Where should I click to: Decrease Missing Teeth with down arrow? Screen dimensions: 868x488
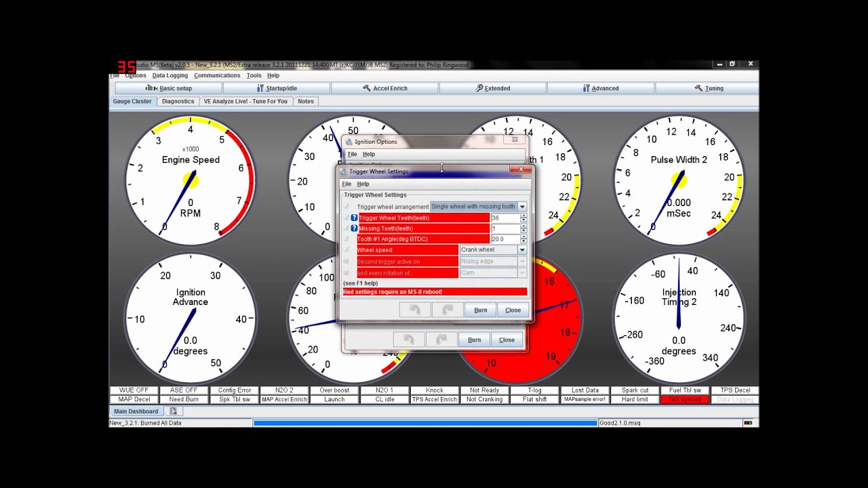[x=524, y=230]
